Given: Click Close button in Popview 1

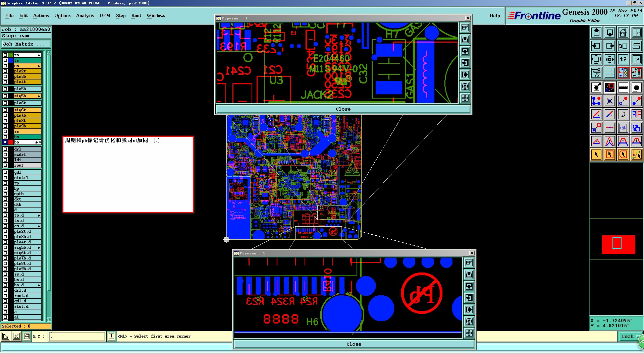Looking at the screenshot, I should coord(343,109).
